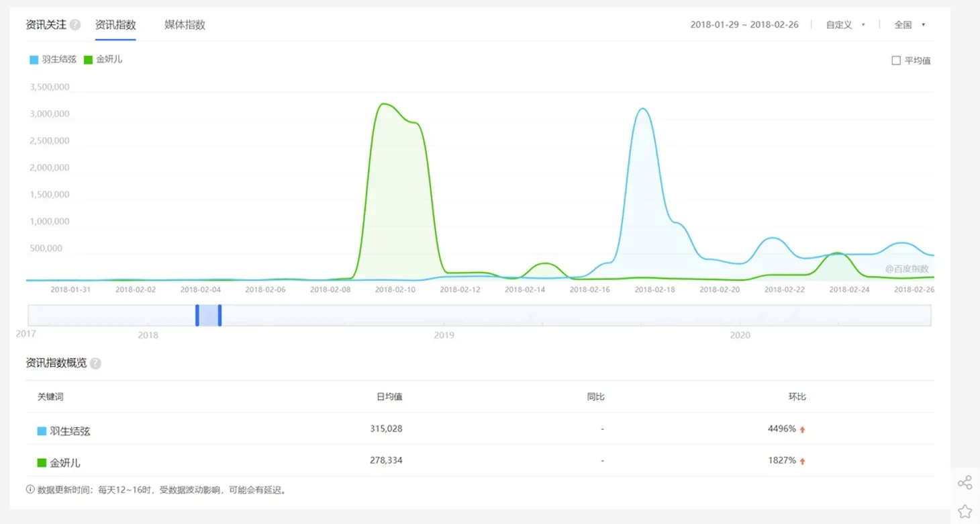This screenshot has width=980, height=524.
Task: Click the green peak near 2018-02-10
Action: [x=383, y=104]
